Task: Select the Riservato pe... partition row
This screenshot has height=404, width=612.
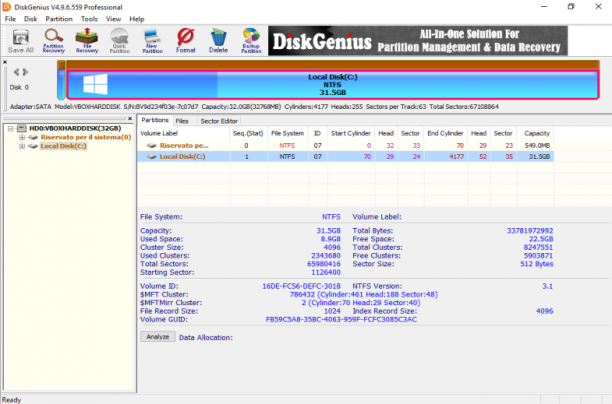Action: click(x=345, y=146)
